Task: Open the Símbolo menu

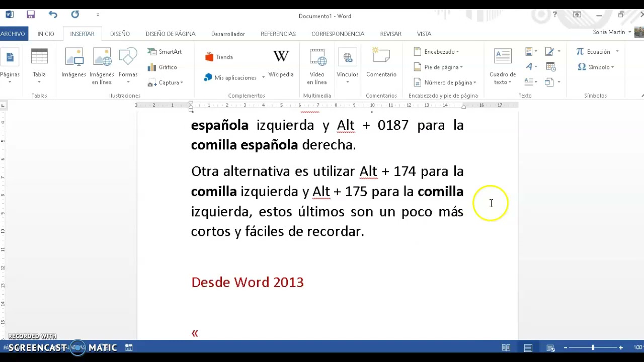Action: click(x=596, y=67)
